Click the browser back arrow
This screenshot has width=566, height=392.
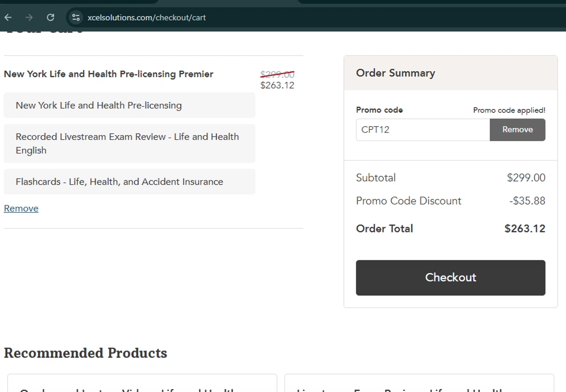point(8,17)
